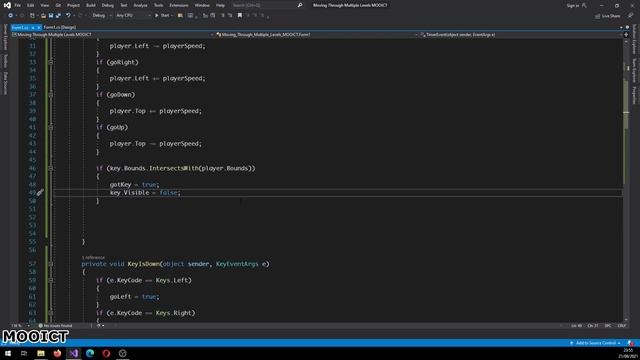640x360 pixels.
Task: Click the split editor plus icon
Action: pyautogui.click(x=626, y=35)
